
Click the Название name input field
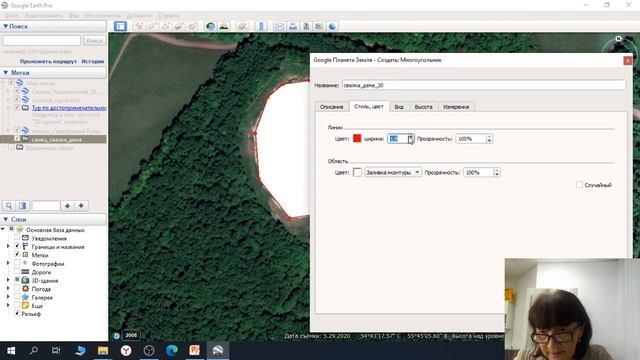coord(484,85)
